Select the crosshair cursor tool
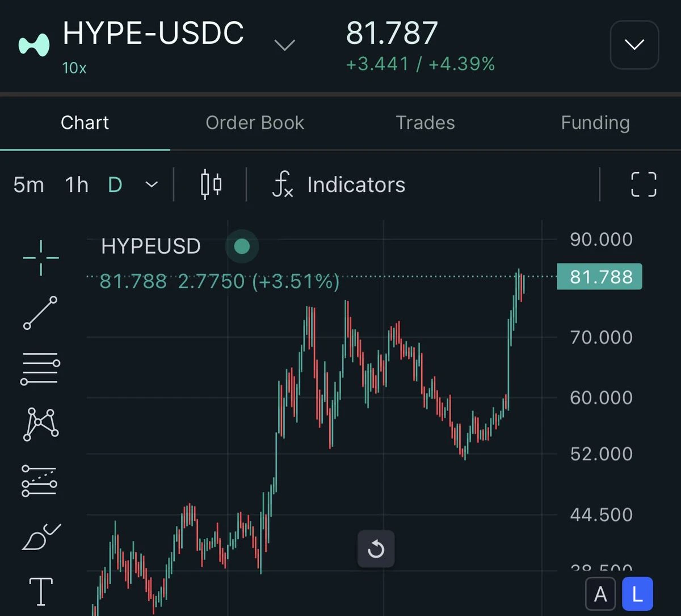Image resolution: width=681 pixels, height=616 pixels. [41, 257]
